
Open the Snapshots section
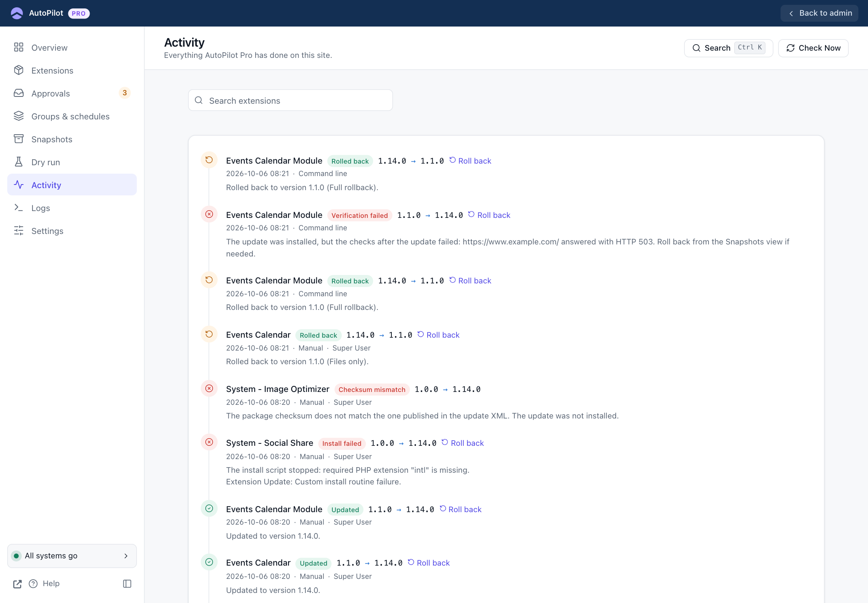pos(72,139)
